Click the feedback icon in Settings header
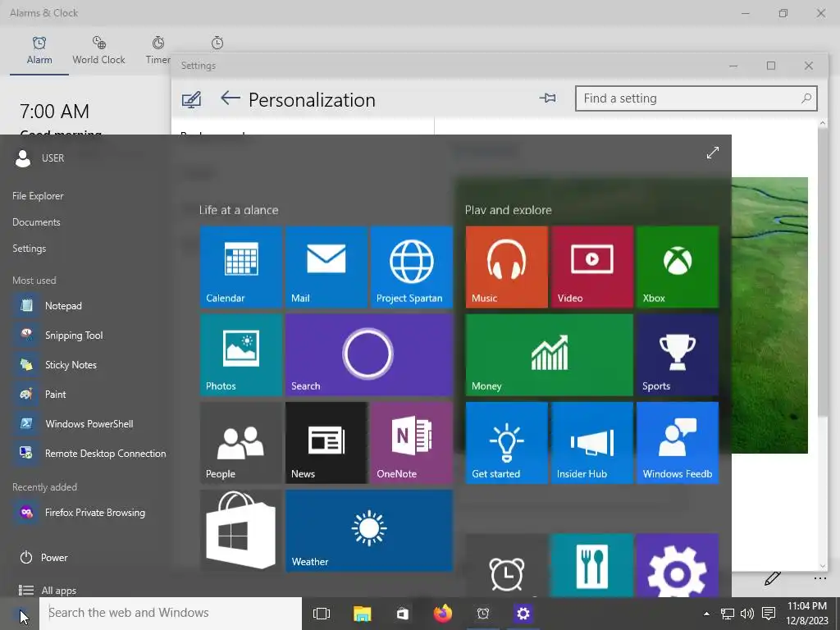Screen dimensions: 840x630 (191, 99)
